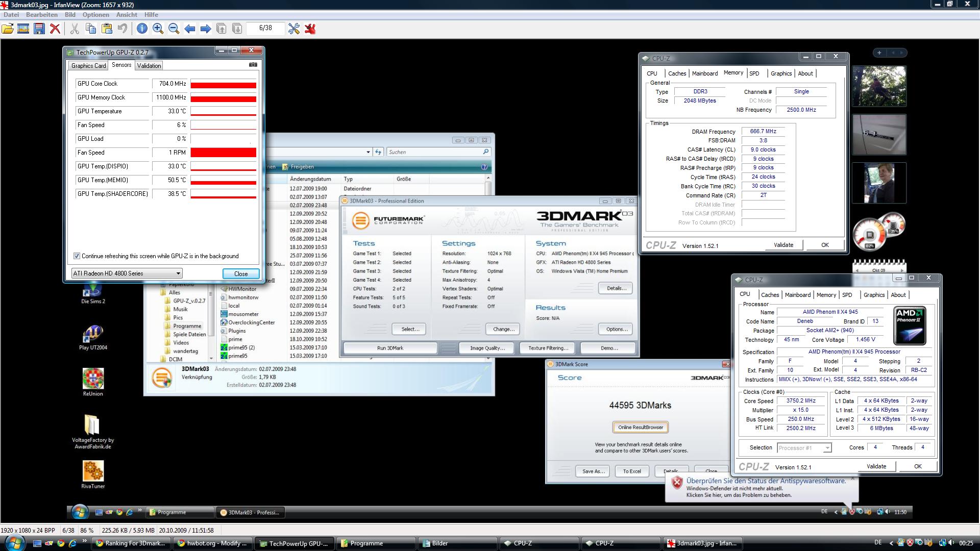Expand the quick launch overflow chevron

(84, 542)
